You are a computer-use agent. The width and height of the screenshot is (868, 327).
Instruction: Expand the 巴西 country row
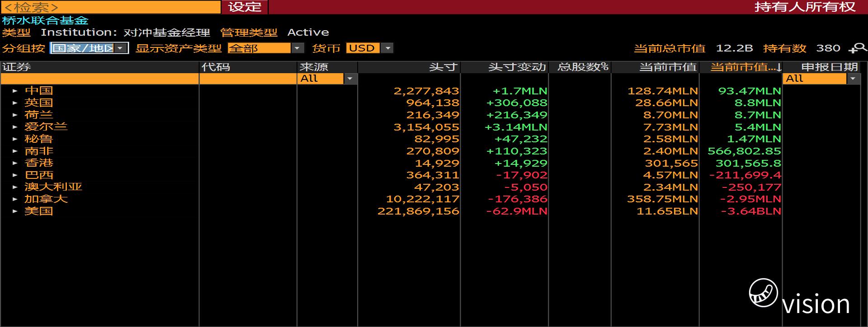tap(15, 175)
